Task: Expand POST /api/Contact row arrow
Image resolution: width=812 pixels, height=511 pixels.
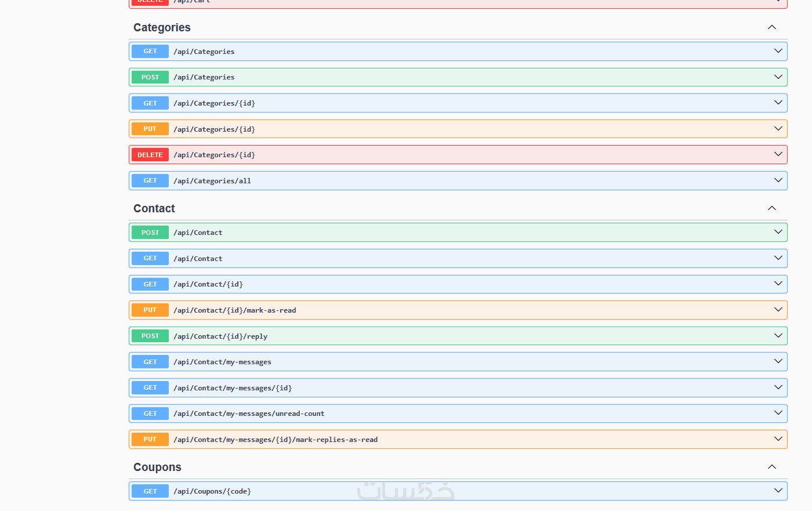Action: click(778, 232)
